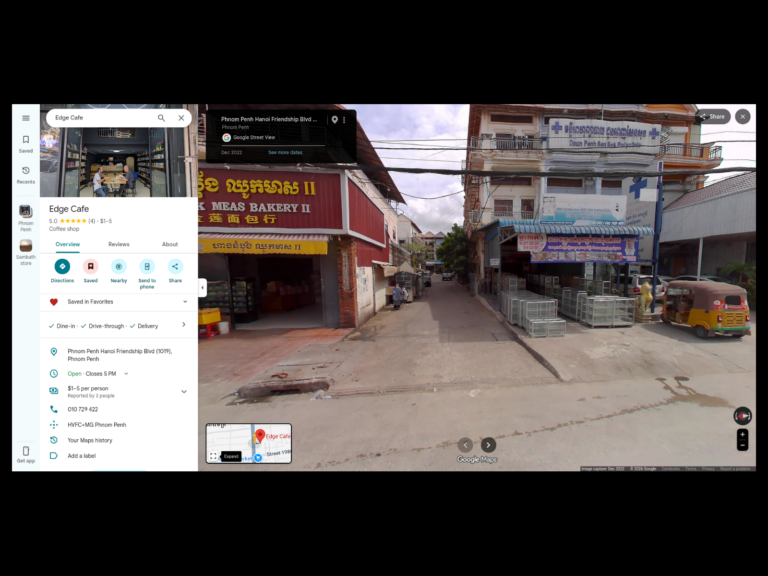This screenshot has width=768, height=576.
Task: Click the plus code icon
Action: (x=54, y=425)
